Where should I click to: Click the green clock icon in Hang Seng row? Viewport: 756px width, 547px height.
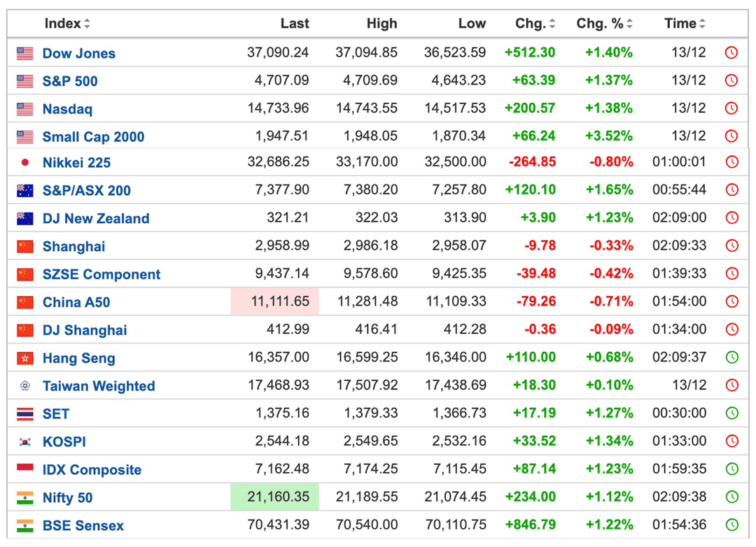(732, 357)
